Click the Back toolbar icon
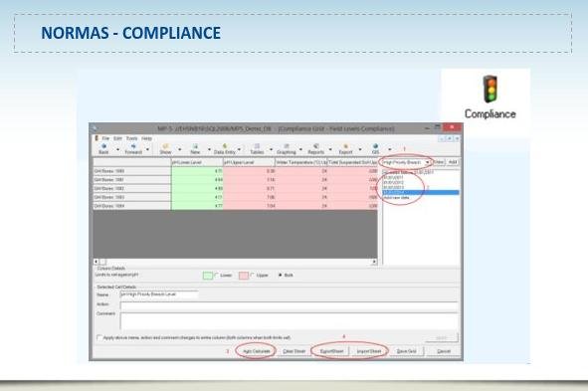This screenshot has width=588, height=391. [x=103, y=146]
